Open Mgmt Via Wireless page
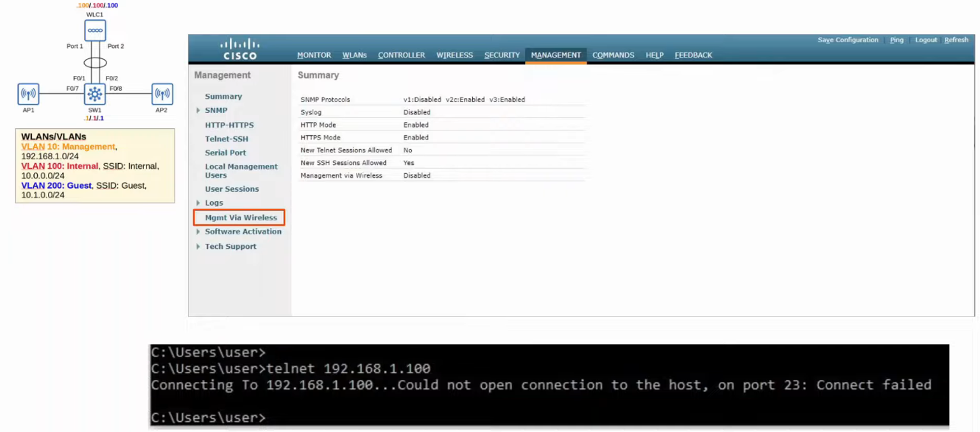The width and height of the screenshot is (980, 432). point(241,217)
